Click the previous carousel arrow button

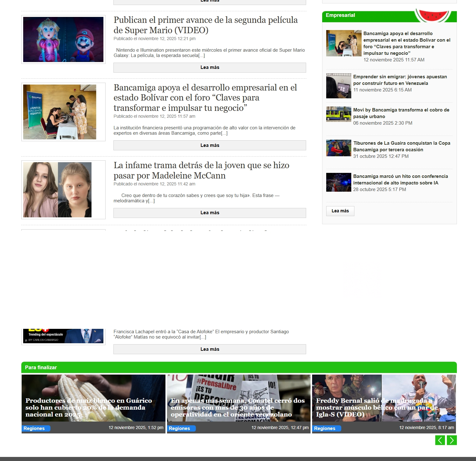(440, 440)
